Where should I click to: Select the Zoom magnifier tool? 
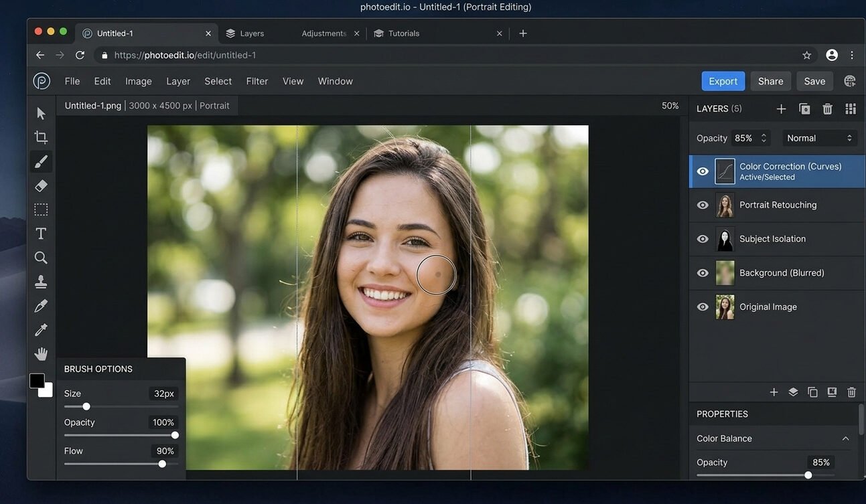point(41,258)
